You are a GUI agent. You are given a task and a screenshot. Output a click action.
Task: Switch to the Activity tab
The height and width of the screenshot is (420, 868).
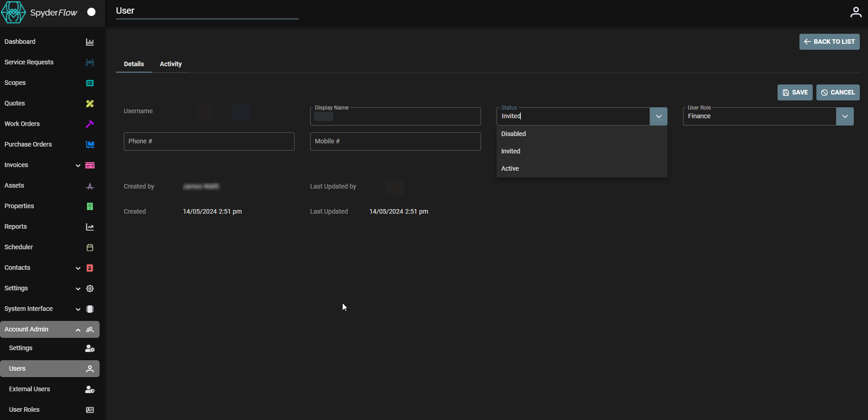[170, 64]
